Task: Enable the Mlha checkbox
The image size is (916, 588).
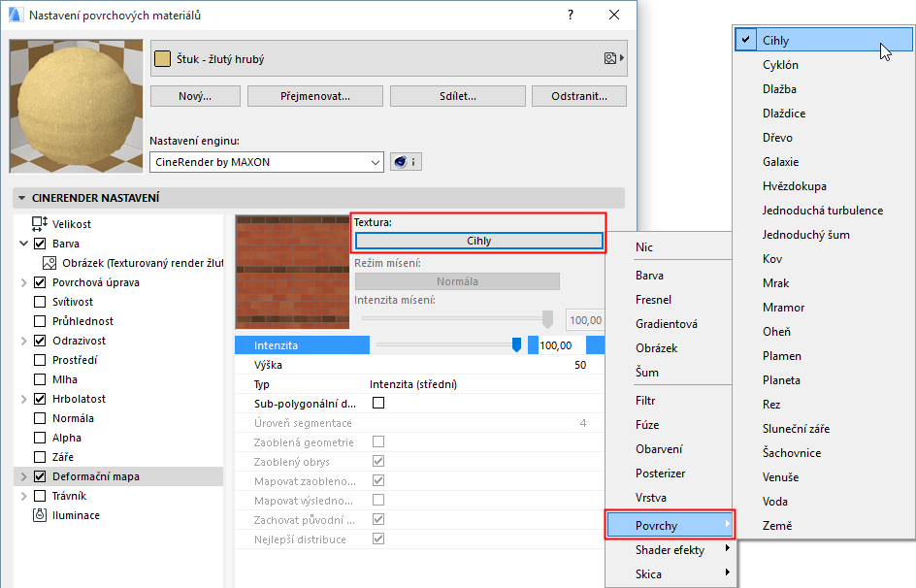Action: click(40, 379)
